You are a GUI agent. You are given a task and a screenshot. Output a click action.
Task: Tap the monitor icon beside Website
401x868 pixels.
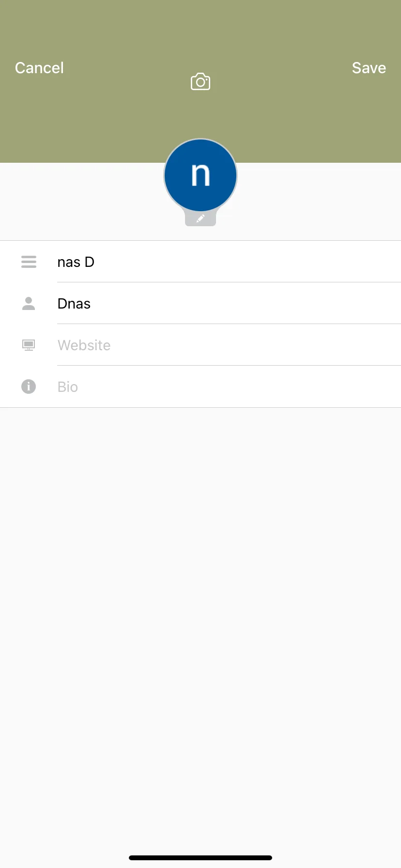[x=29, y=345]
